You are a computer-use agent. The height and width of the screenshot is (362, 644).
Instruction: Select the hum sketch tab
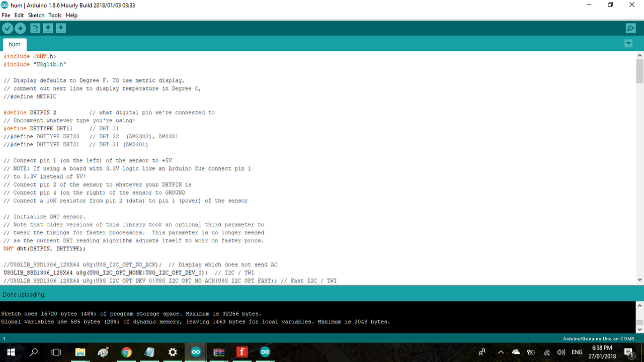tap(15, 44)
